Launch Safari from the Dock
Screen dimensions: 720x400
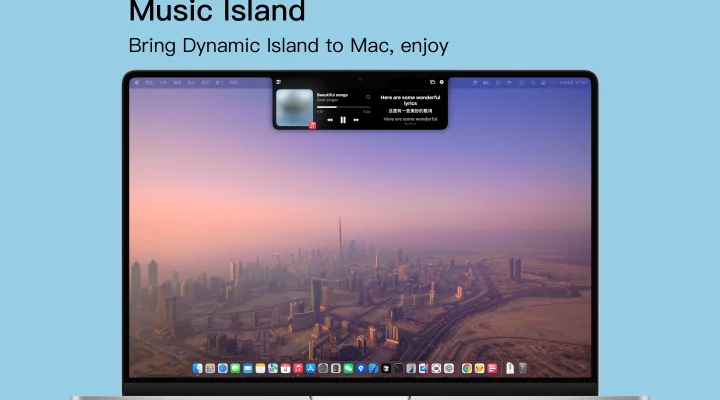tap(223, 368)
